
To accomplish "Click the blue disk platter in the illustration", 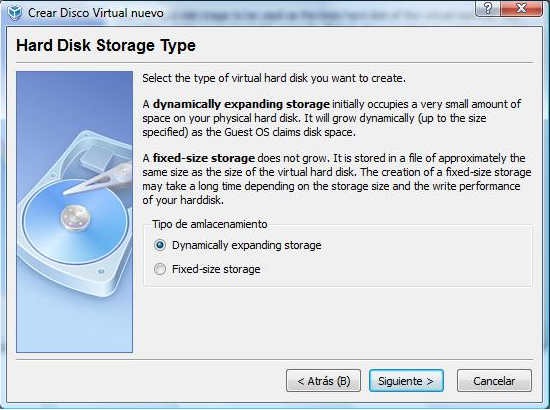I will pyautogui.click(x=75, y=222).
